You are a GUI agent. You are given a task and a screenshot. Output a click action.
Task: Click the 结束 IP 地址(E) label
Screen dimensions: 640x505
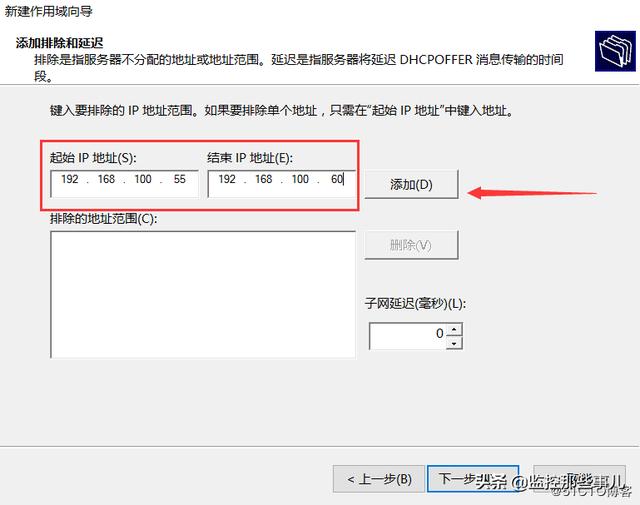tap(250, 158)
